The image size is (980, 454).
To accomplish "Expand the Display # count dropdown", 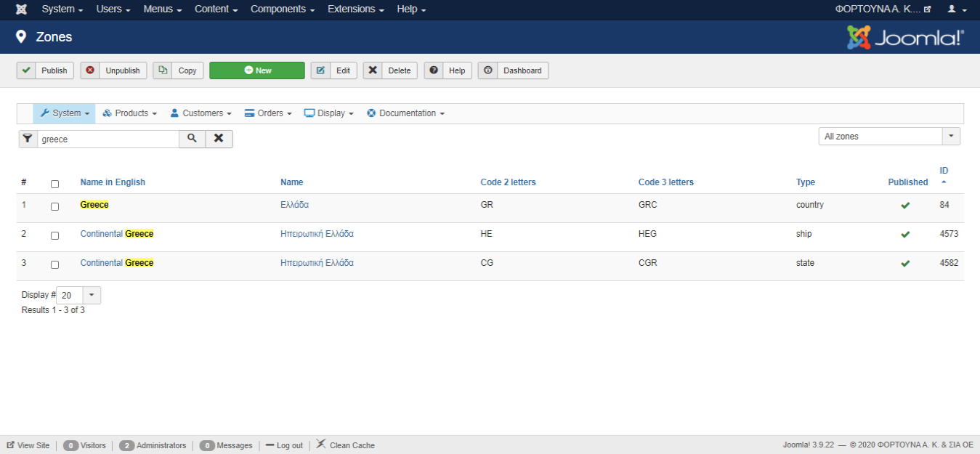I will pyautogui.click(x=92, y=296).
